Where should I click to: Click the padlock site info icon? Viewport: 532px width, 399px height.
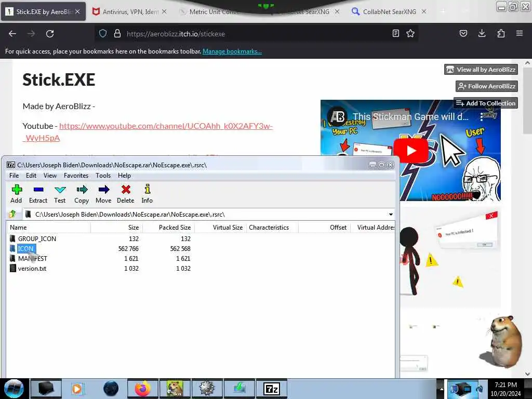[x=117, y=34]
